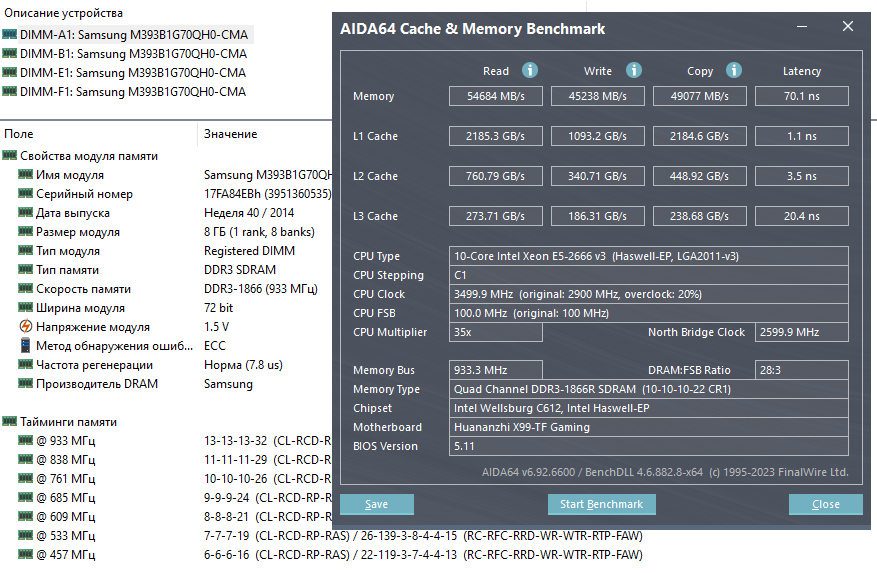Select the DIMM-B1 Samsung module entry
The width and height of the screenshot is (877, 573).
(134, 54)
